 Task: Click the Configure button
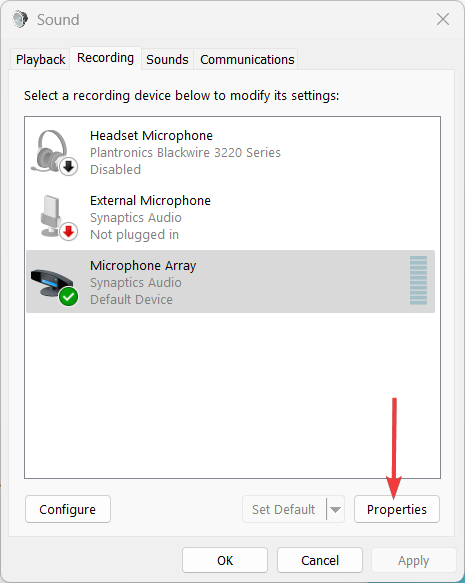tap(68, 509)
